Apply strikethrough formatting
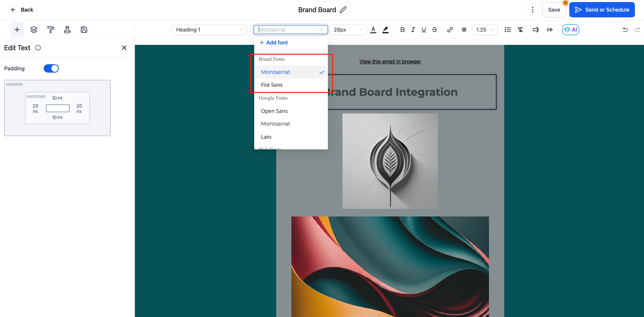The image size is (644, 317). pyautogui.click(x=434, y=29)
